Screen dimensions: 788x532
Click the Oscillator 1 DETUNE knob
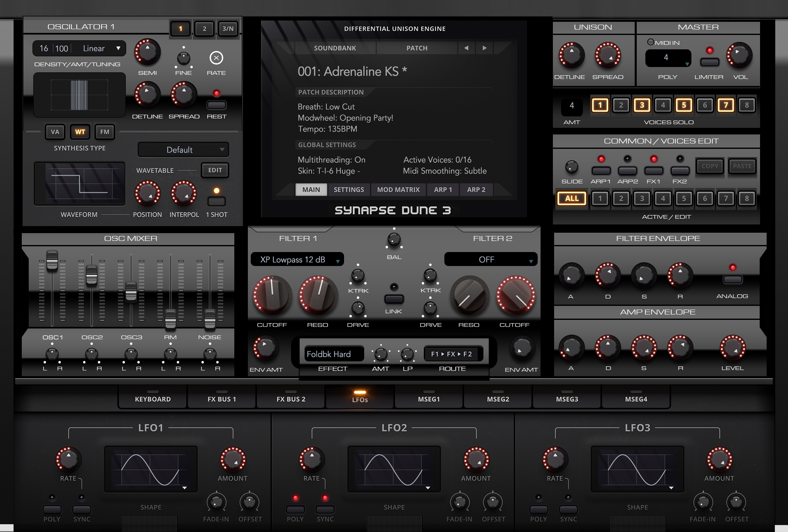pos(147,95)
